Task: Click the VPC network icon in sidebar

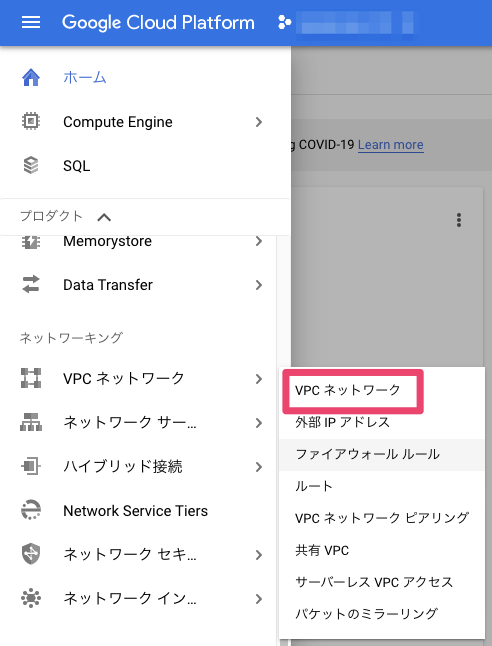Action: pyautogui.click(x=31, y=378)
